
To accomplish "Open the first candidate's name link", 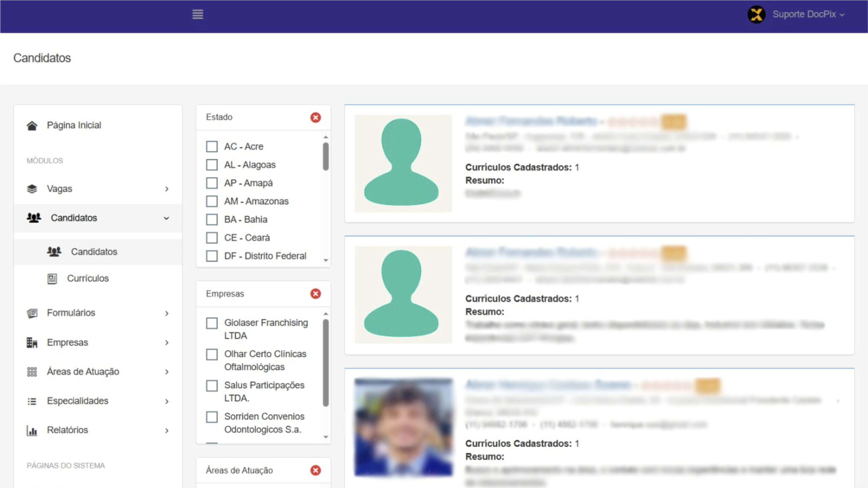I will pyautogui.click(x=531, y=121).
